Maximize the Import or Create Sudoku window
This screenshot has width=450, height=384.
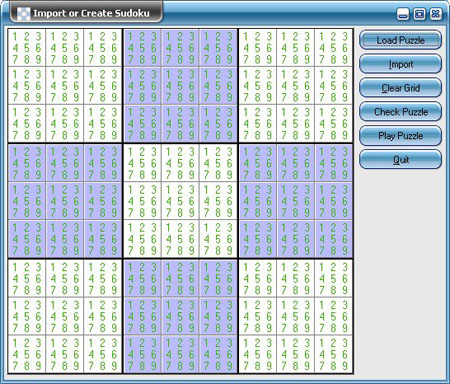[x=419, y=14]
